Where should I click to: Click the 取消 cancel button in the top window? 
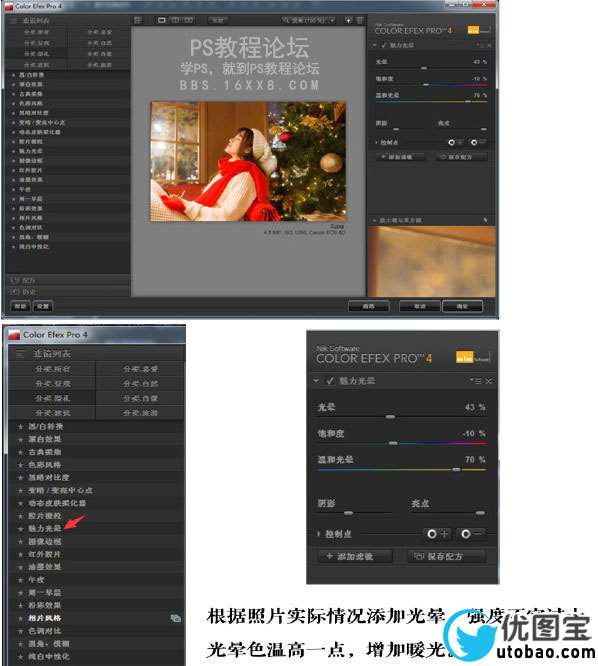click(420, 306)
